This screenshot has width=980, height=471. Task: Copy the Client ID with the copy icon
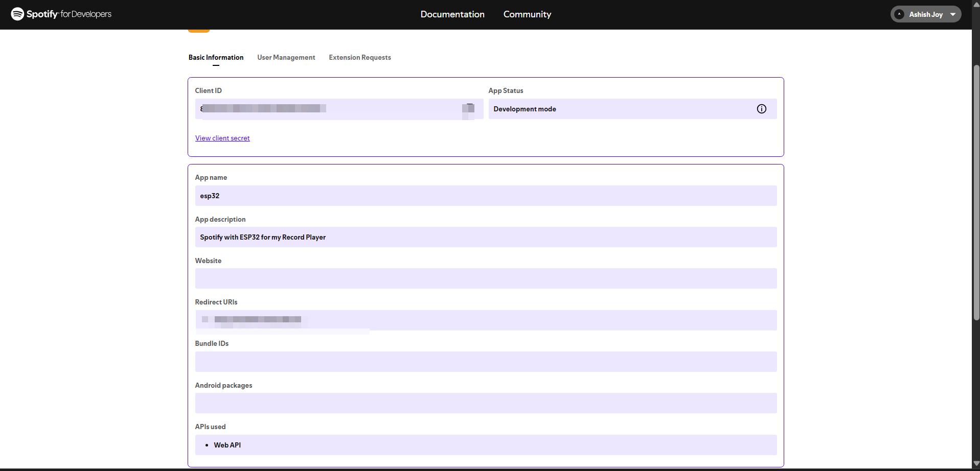469,109
